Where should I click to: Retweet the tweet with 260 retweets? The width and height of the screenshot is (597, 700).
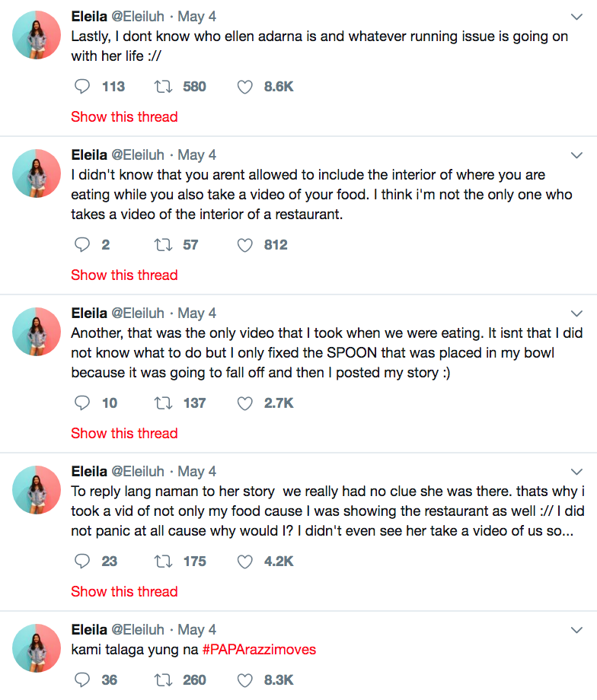pyautogui.click(x=162, y=680)
